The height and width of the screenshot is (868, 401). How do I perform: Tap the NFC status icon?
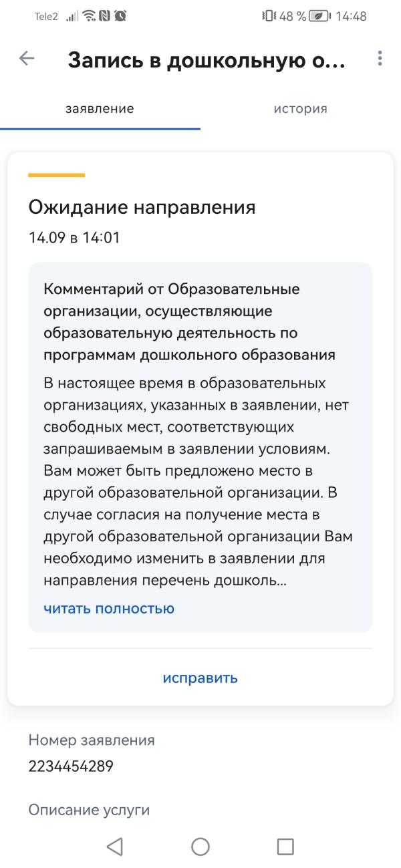[x=104, y=16]
